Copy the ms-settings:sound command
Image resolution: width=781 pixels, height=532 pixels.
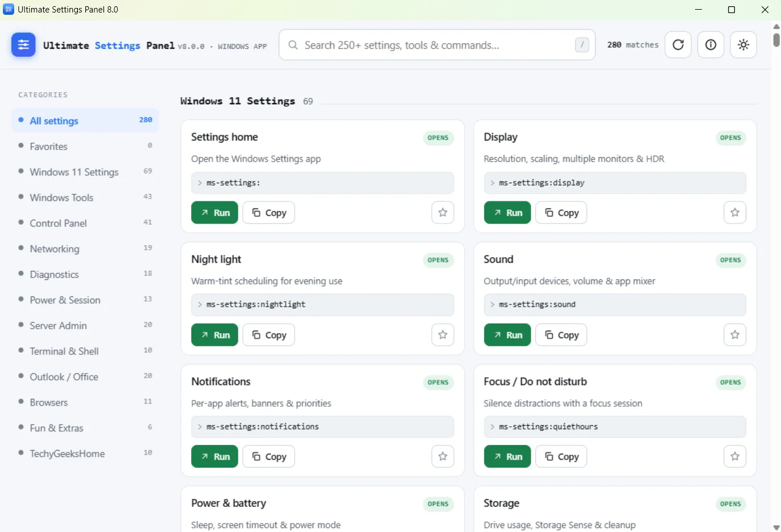pyautogui.click(x=561, y=335)
